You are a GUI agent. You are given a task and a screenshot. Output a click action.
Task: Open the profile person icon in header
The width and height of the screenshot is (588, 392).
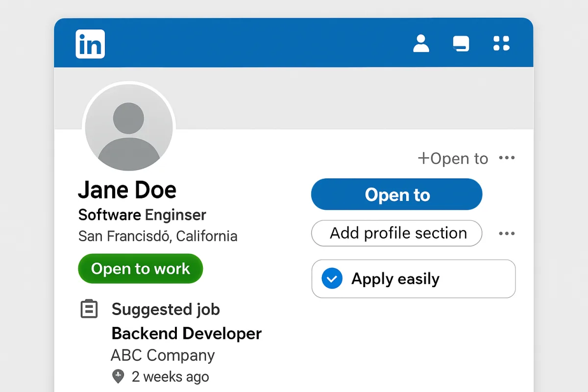point(421,43)
